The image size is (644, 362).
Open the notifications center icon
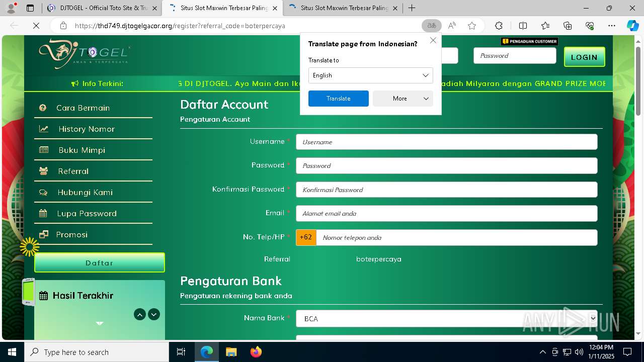(x=627, y=352)
